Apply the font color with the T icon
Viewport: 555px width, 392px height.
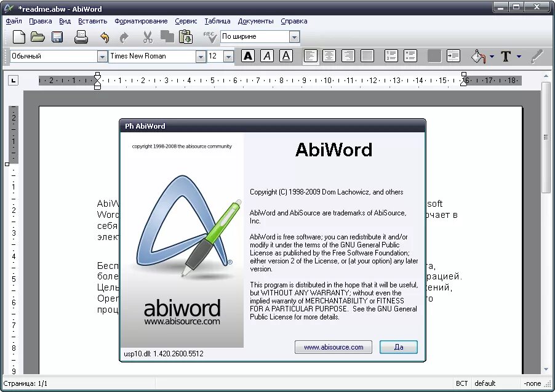(506, 56)
